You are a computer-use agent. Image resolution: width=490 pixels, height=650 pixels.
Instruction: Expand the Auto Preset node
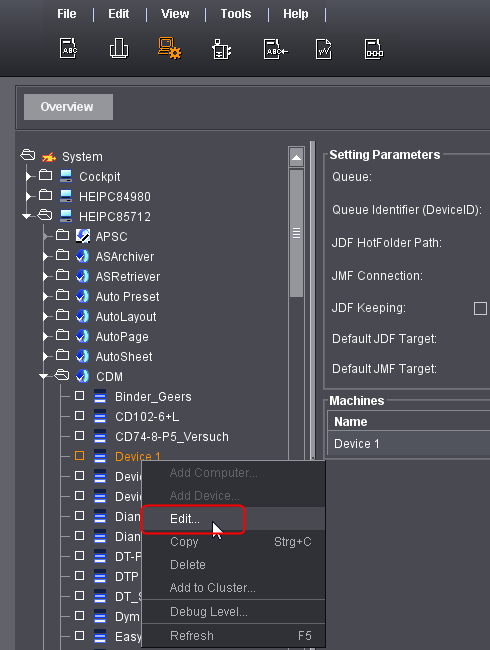[x=46, y=296]
